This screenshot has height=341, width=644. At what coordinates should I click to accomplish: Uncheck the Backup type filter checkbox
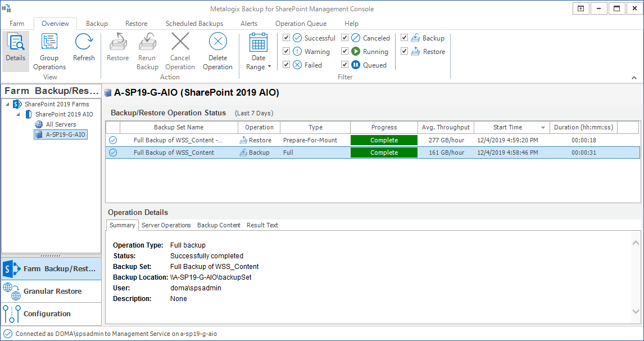(x=404, y=38)
